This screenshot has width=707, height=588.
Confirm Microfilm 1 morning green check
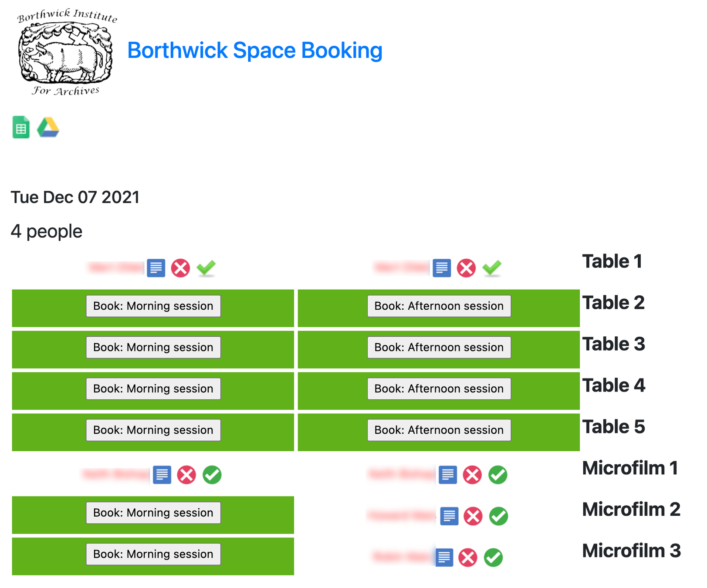(212, 475)
